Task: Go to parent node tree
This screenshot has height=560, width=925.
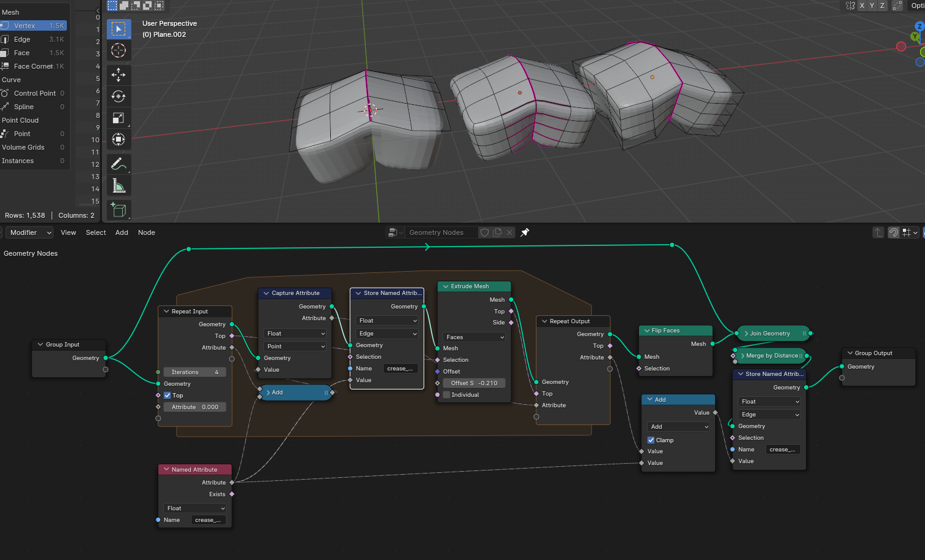Action: (x=878, y=232)
